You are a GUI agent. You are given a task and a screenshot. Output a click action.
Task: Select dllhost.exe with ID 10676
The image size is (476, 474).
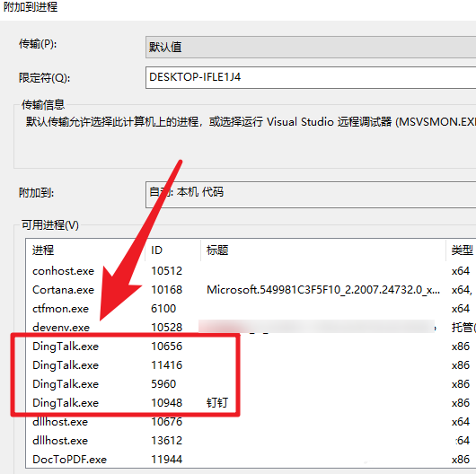[x=251, y=422]
